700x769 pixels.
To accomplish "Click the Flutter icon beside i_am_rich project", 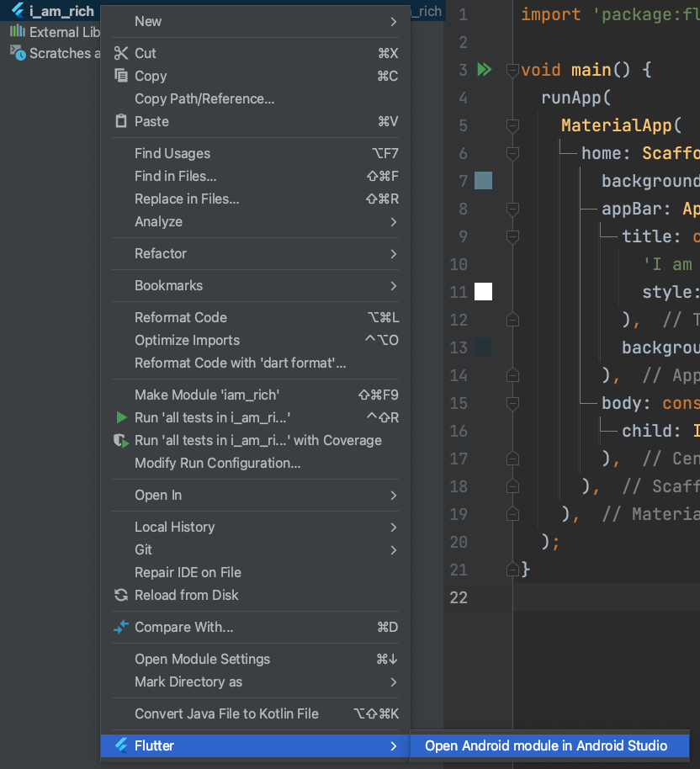I will [x=18, y=10].
